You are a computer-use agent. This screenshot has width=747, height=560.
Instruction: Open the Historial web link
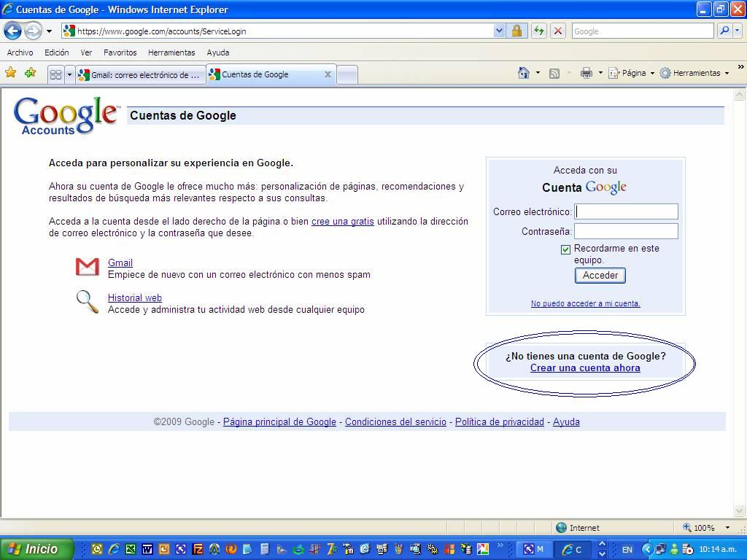point(135,297)
